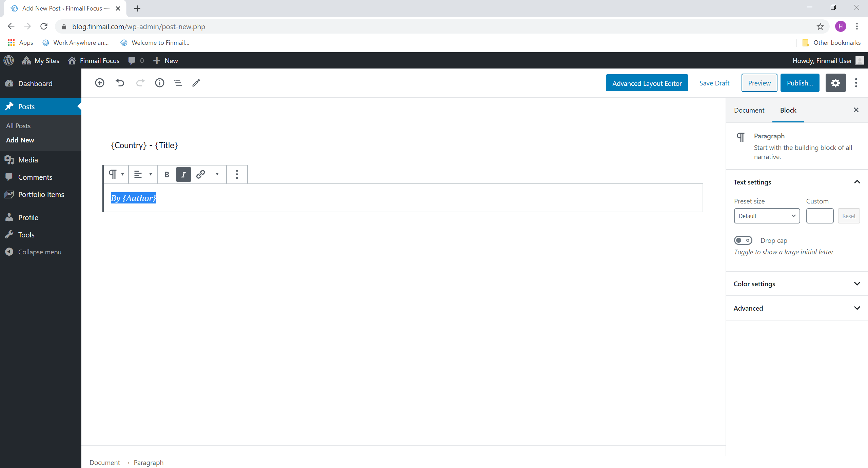Select Document in the breadcrumb
868x468 pixels.
point(105,463)
